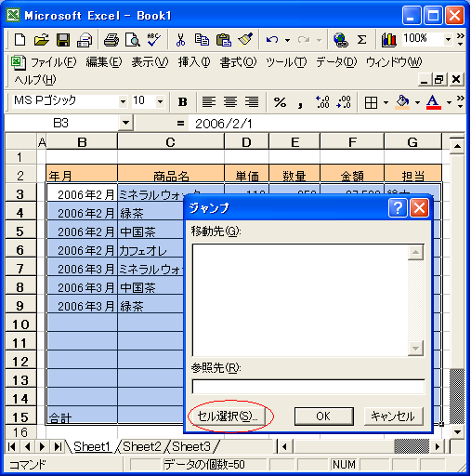Image resolution: width=471 pixels, height=476 pixels.
Task: Open the 表示(V) menu
Action: coord(150,62)
